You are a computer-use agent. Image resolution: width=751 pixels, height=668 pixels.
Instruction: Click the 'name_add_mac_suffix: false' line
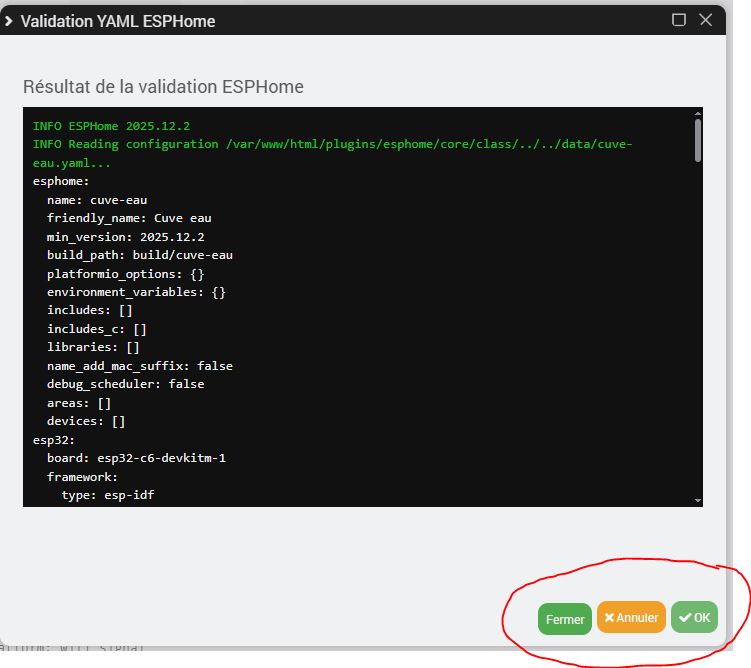140,366
